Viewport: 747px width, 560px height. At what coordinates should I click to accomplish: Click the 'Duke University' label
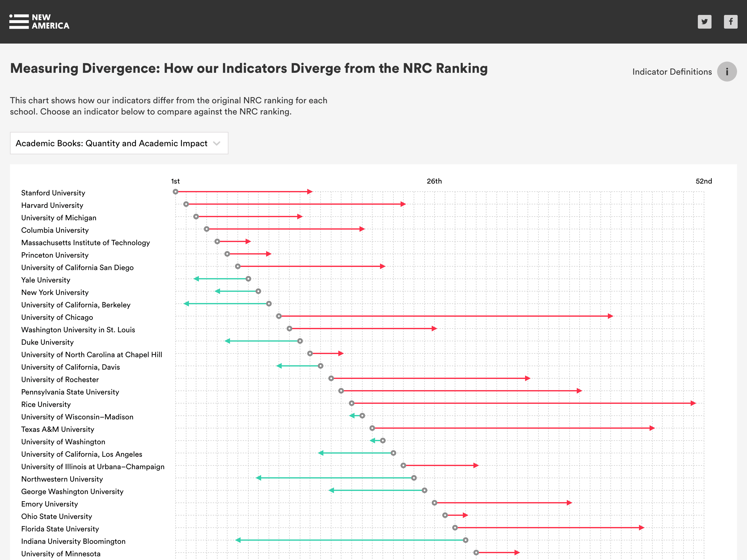click(x=47, y=342)
